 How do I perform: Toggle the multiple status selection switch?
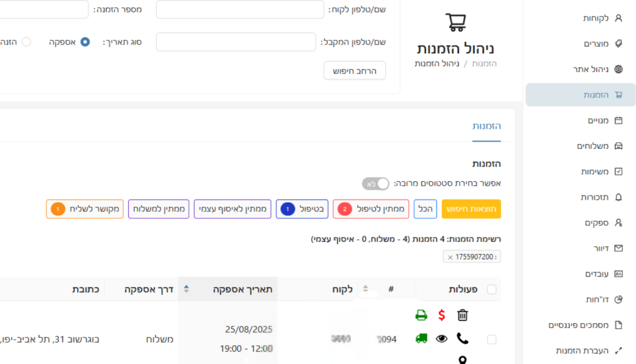click(376, 184)
